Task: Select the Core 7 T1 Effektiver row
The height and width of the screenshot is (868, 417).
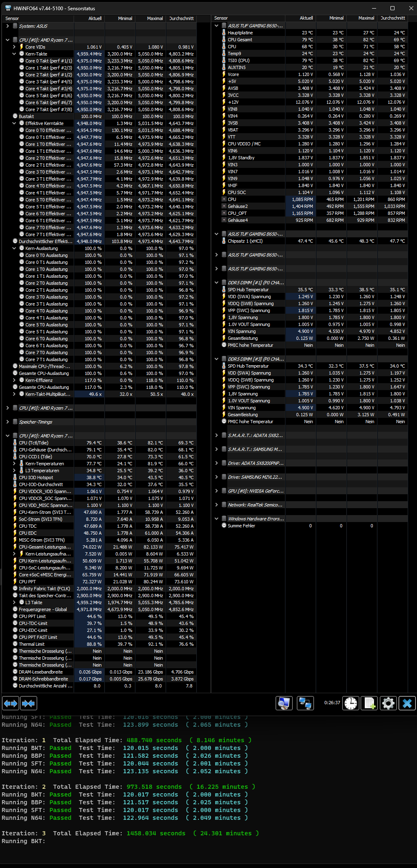Action: (x=99, y=234)
